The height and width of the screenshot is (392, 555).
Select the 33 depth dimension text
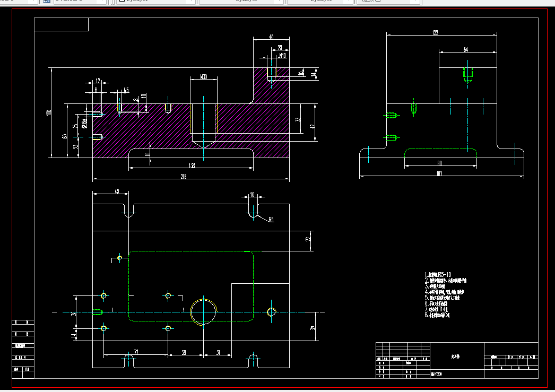point(298,119)
